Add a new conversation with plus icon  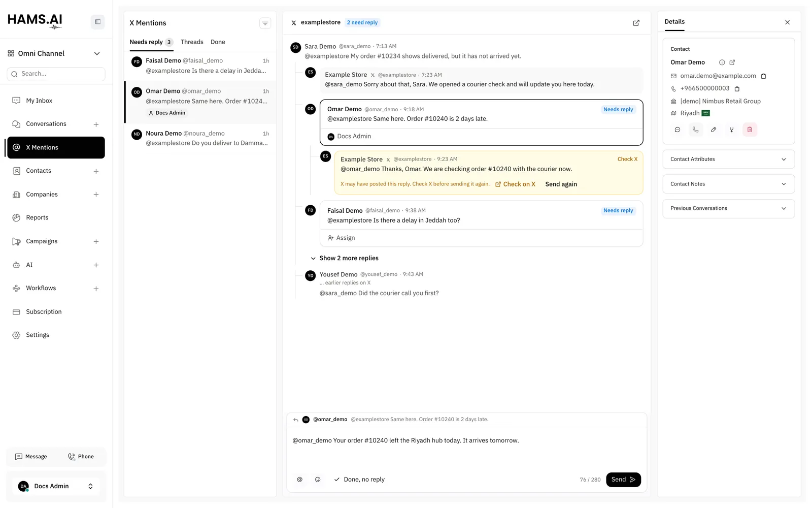[x=96, y=124]
